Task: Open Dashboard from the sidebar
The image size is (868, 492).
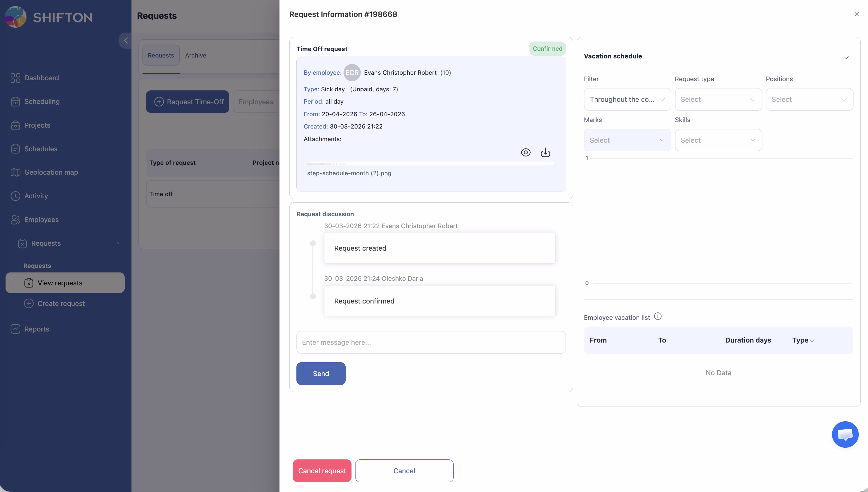Action: 41,78
